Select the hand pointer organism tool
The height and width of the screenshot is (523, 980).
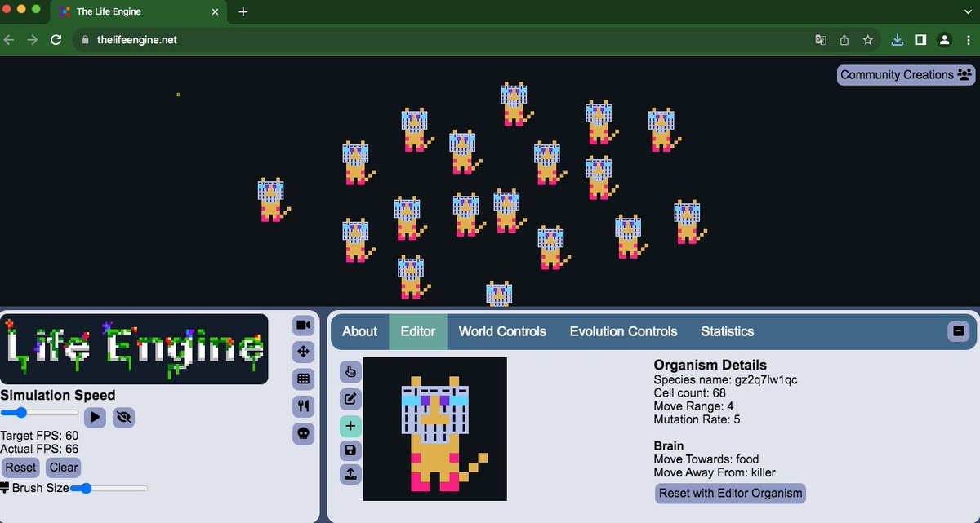click(x=350, y=372)
